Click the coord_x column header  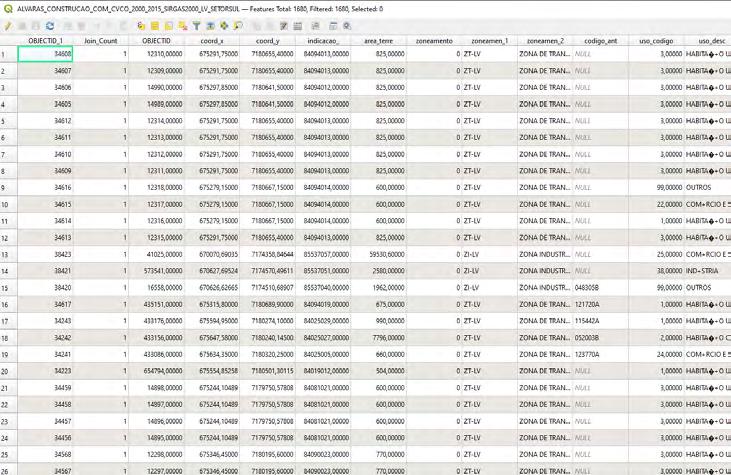[x=212, y=41]
